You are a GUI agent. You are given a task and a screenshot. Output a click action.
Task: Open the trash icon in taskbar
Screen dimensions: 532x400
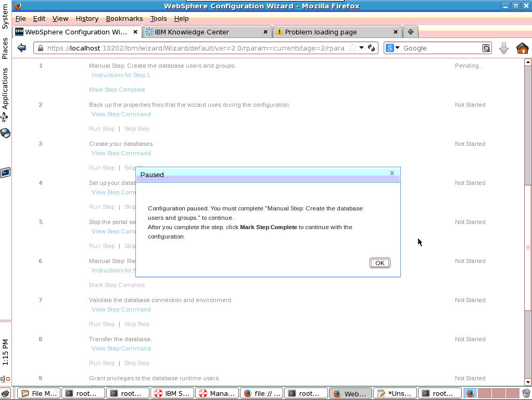pyautogui.click(x=526, y=393)
